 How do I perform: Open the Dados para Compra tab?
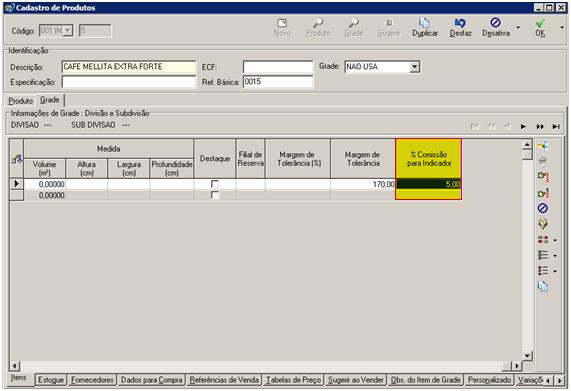pos(151,380)
